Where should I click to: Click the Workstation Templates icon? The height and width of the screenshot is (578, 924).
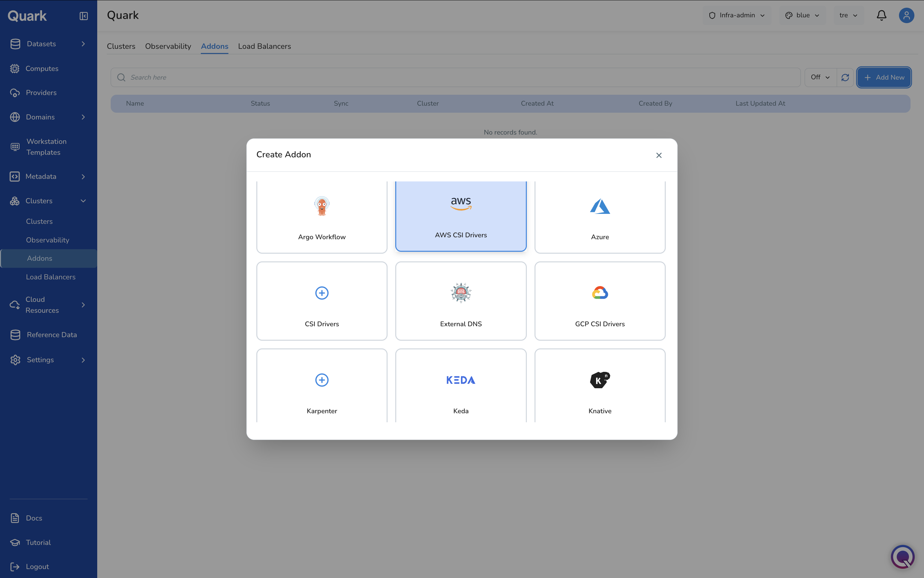point(15,147)
